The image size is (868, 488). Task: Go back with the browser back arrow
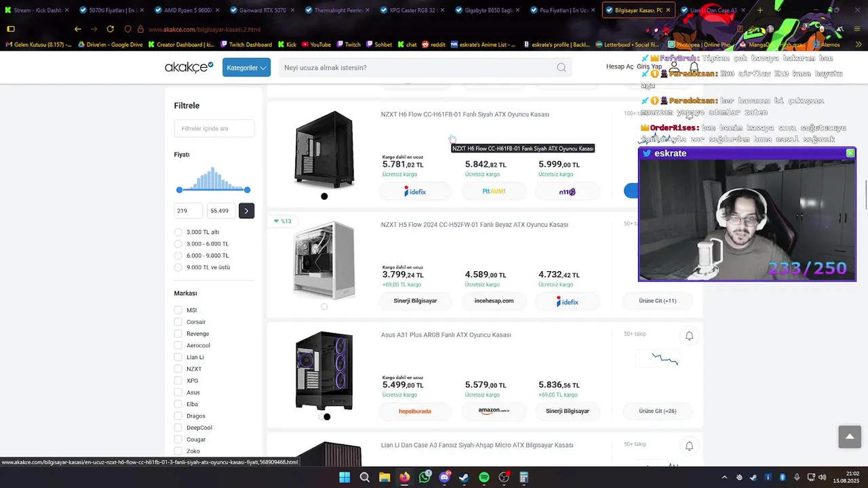[77, 29]
